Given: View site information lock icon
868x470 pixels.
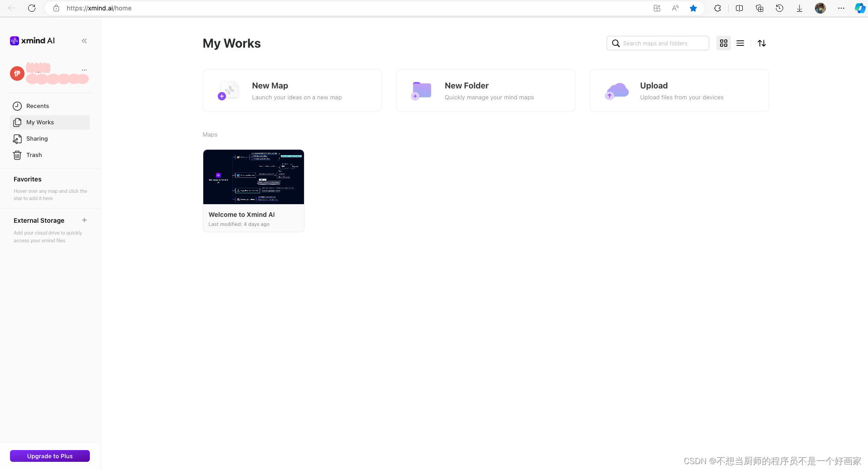Looking at the screenshot, I should point(56,8).
